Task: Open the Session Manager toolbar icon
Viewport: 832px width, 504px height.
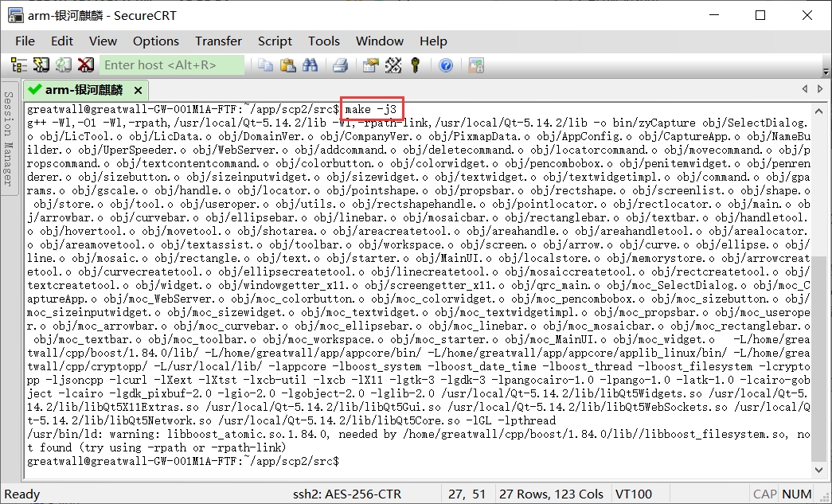Action: [19, 65]
